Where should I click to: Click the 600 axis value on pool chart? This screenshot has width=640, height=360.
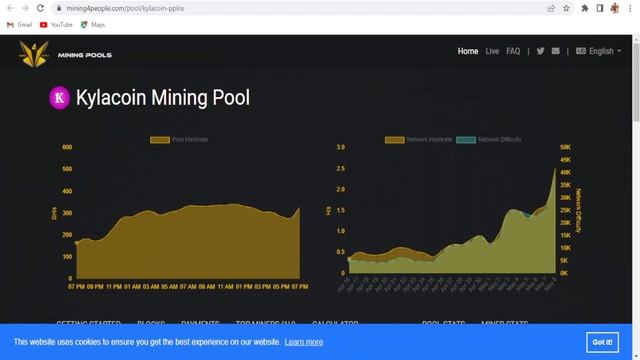[x=67, y=147]
